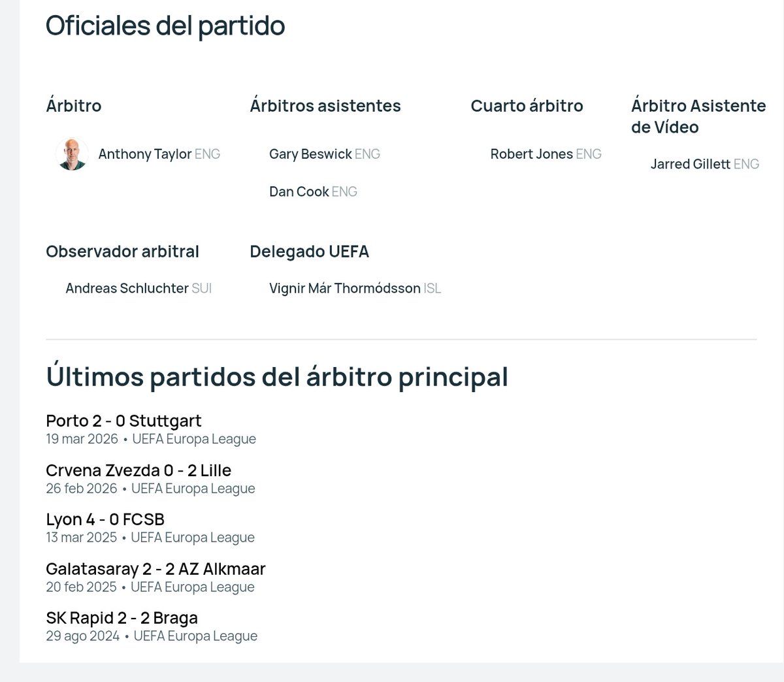The width and height of the screenshot is (784, 682).
Task: Open the Crvena Zvezda 0 - 2 Lille match
Action: click(x=139, y=470)
